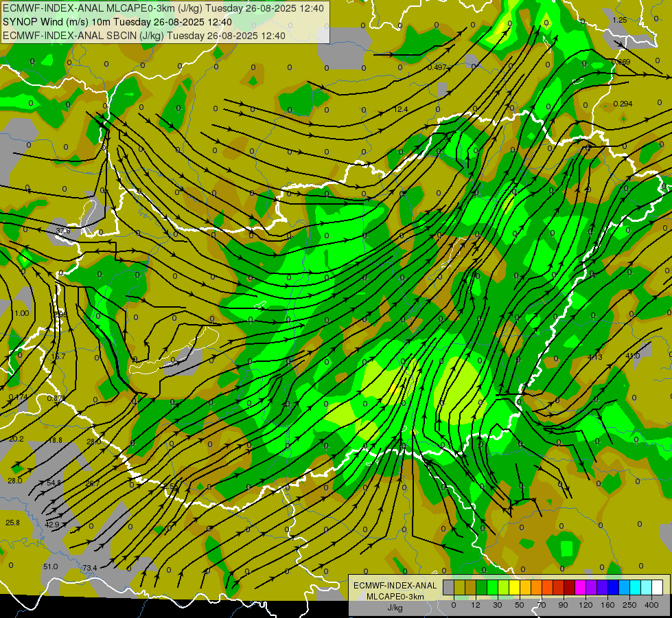Click the map value 15.7

[58, 356]
